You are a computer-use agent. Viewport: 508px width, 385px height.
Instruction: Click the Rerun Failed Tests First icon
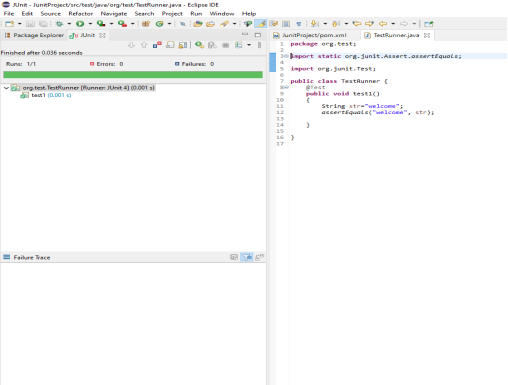tap(212, 45)
